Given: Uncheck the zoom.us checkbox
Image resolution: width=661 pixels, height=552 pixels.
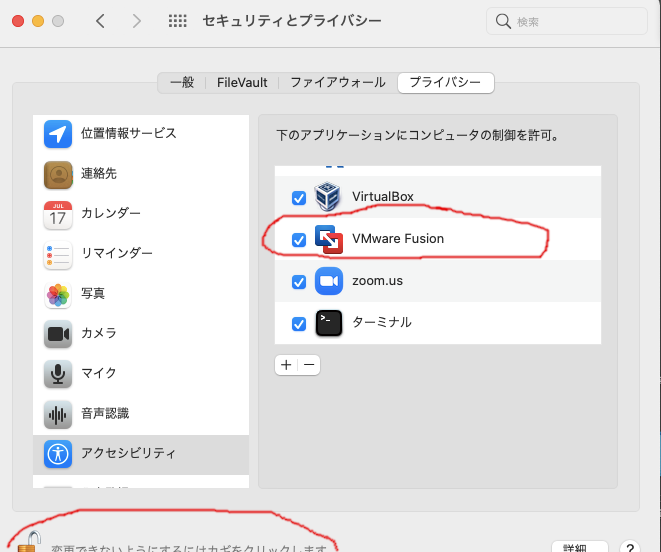Looking at the screenshot, I should point(299,282).
